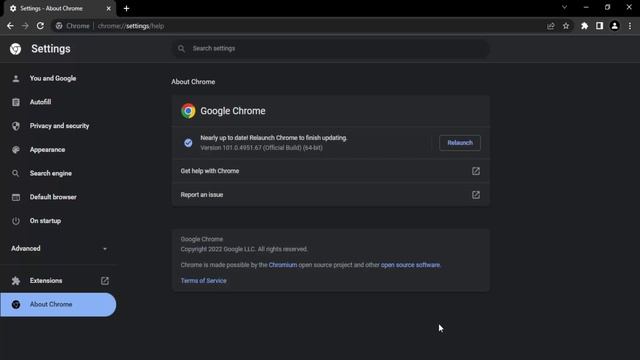Click the back navigation arrow
640x360 pixels.
(x=10, y=26)
